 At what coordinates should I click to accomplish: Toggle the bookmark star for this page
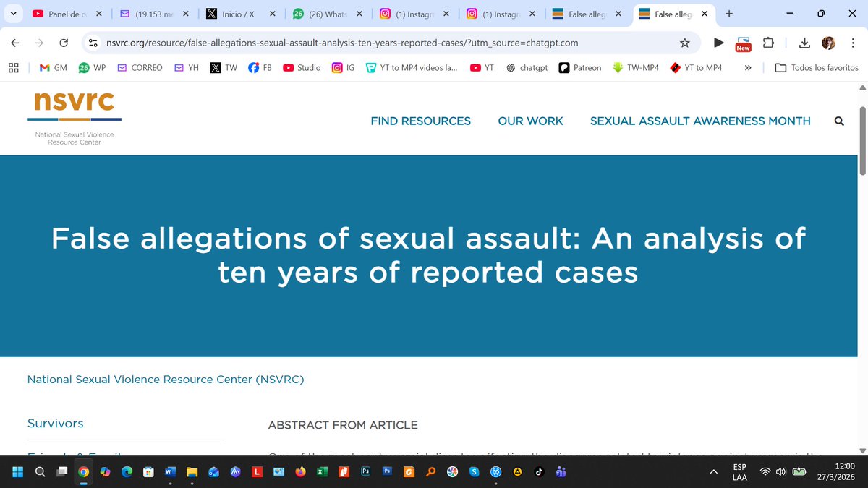coord(684,43)
